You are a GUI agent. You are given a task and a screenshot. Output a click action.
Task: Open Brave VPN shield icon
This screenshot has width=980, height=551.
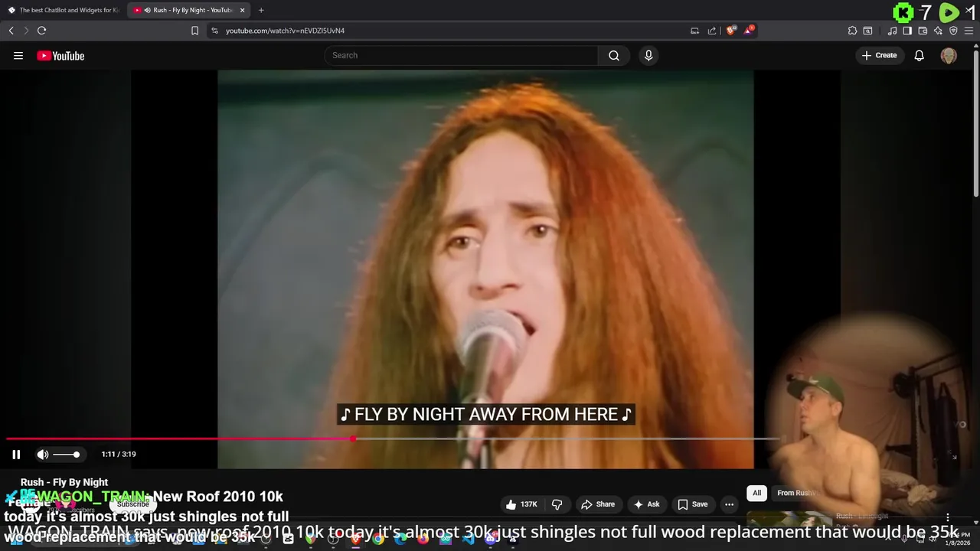coord(953,31)
